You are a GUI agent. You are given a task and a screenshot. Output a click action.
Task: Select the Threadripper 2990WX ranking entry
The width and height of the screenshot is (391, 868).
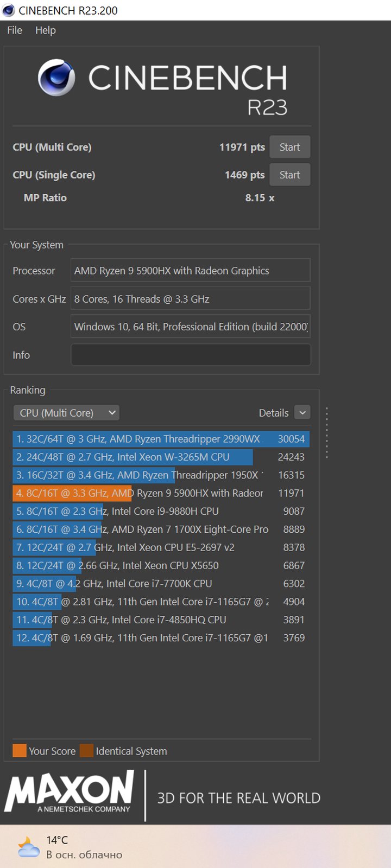coord(161,439)
